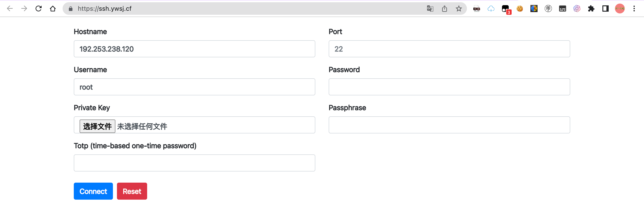This screenshot has width=644, height=218.
Task: Click the Connect button
Action: tap(93, 191)
